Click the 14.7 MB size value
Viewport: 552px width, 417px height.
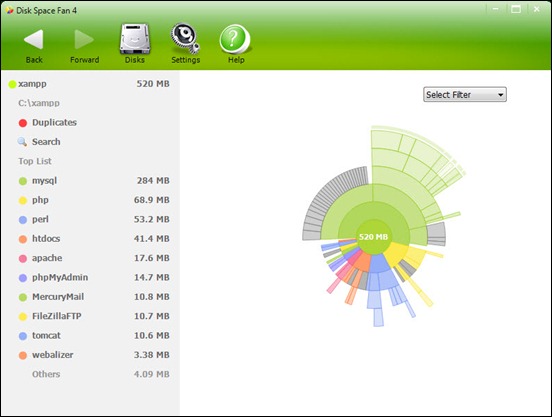151,277
